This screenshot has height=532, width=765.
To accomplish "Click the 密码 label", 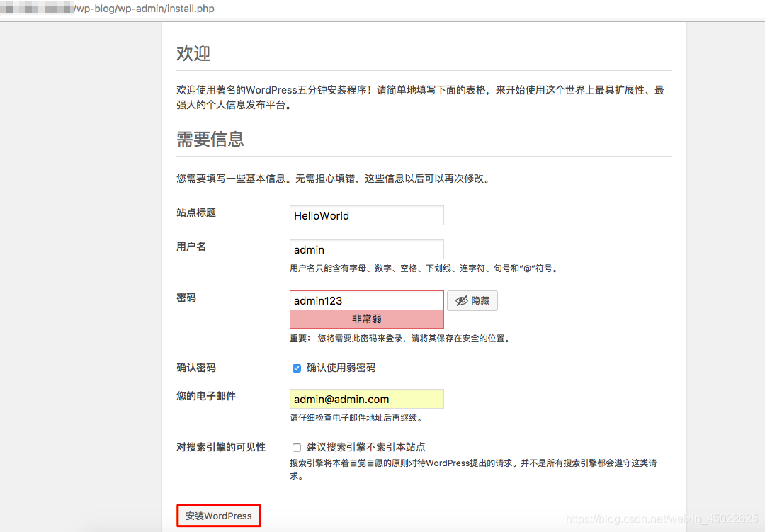I will [x=186, y=298].
